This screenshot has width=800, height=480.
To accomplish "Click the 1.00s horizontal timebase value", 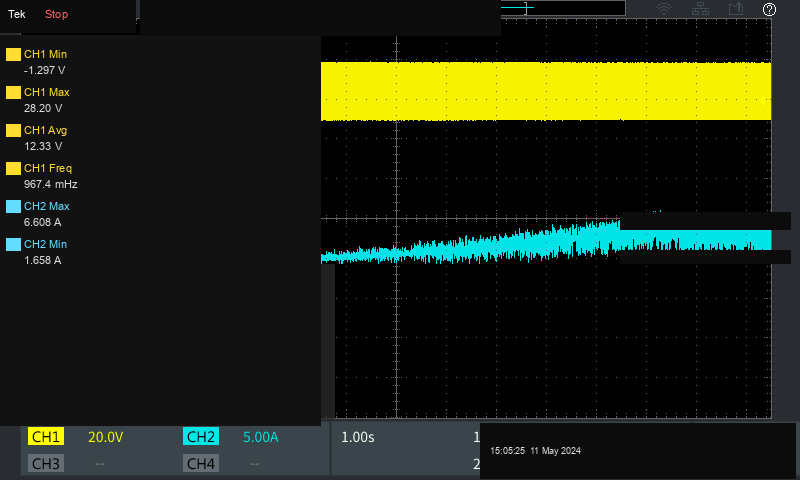I will pyautogui.click(x=358, y=437).
